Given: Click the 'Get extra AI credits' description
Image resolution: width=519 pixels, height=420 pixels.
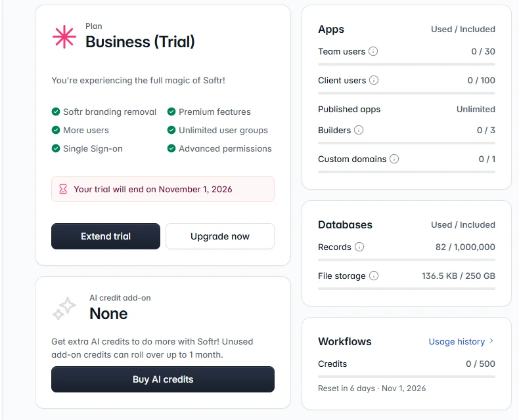Looking at the screenshot, I should [x=152, y=348].
